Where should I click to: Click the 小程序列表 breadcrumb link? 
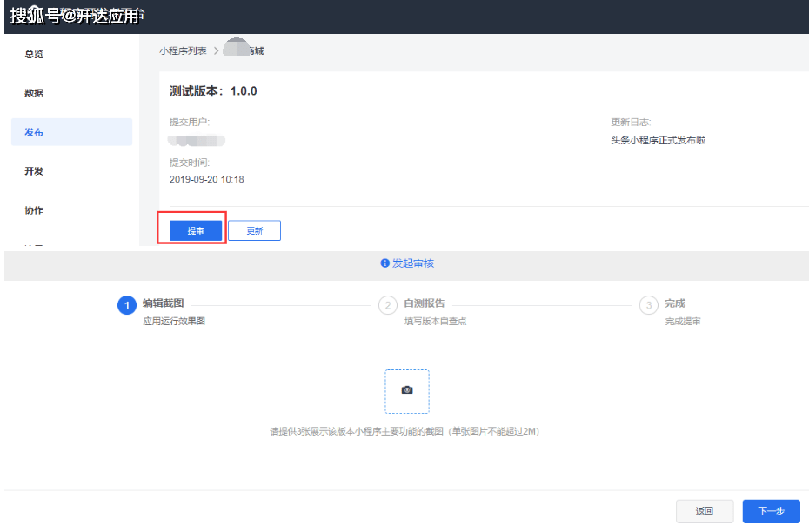[x=183, y=50]
